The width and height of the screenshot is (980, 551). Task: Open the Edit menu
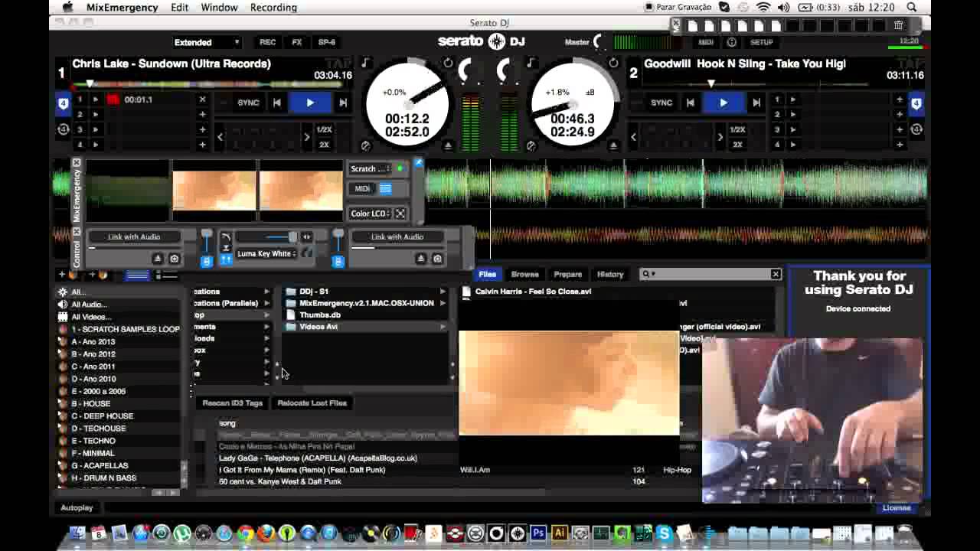180,8
